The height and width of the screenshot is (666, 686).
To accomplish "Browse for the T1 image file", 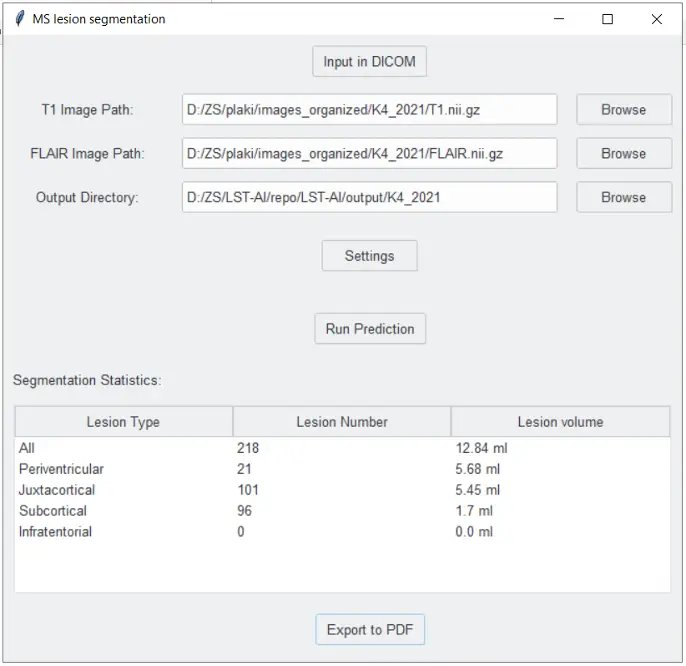I will coord(623,109).
